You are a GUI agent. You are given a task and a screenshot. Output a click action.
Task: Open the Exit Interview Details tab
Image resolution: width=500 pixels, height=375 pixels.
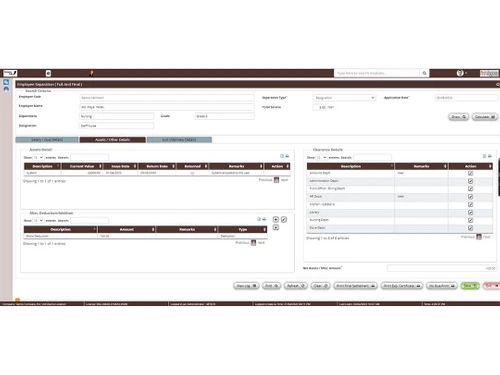pyautogui.click(x=179, y=140)
